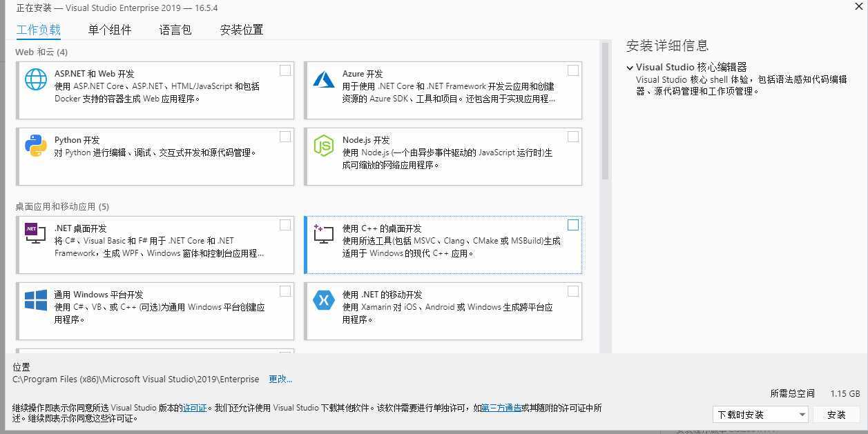Click the Node.js development logo icon

pyautogui.click(x=324, y=146)
